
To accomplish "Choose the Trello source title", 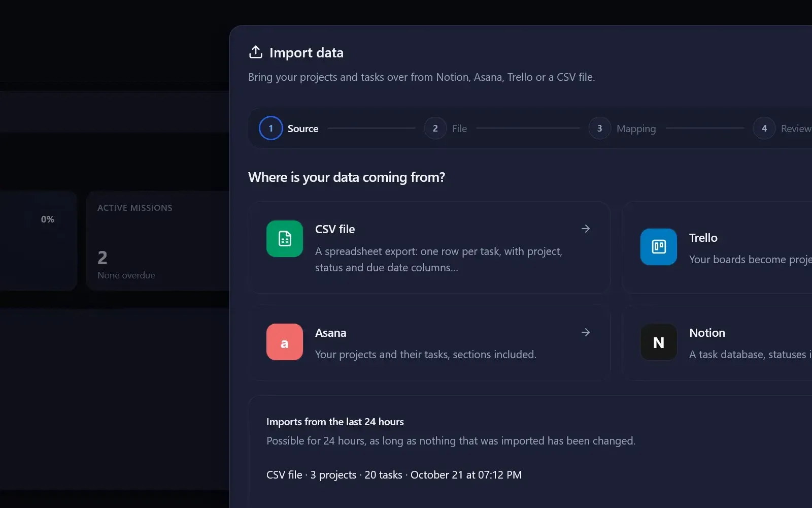I will [x=703, y=238].
